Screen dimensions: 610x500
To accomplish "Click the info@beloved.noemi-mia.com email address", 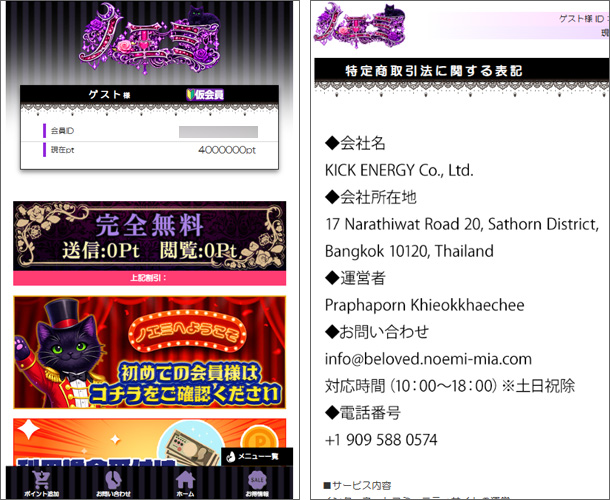I will pyautogui.click(x=428, y=358).
